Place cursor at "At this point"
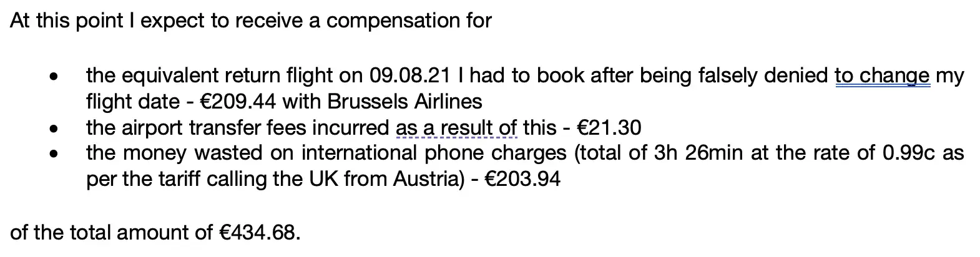 (12, 21)
